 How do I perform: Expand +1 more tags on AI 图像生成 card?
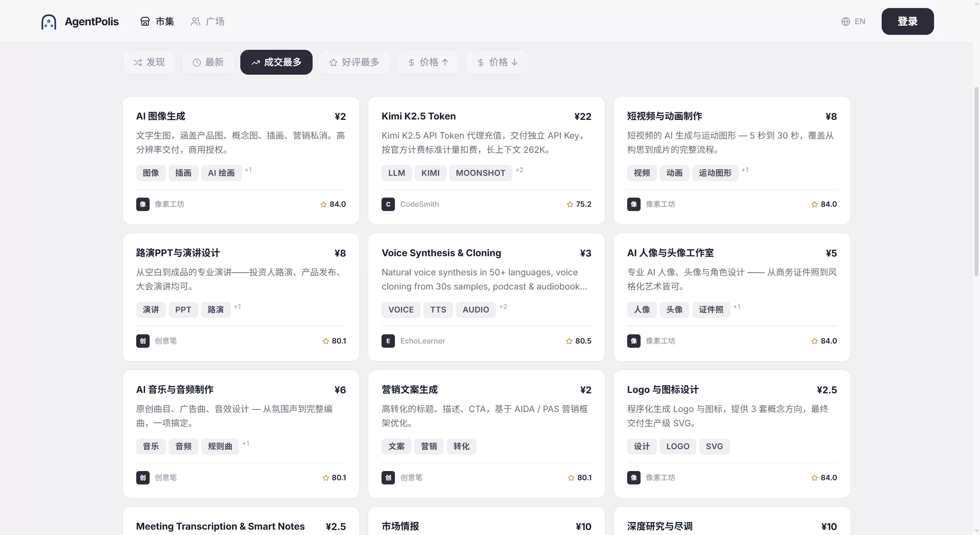(248, 170)
